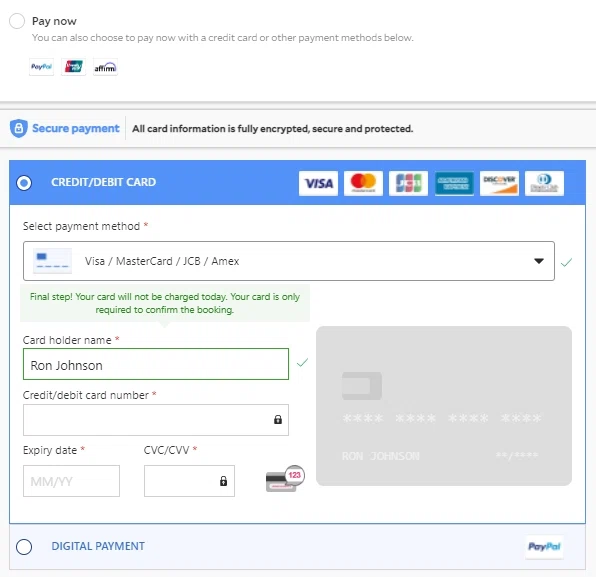
Task: Click the Discover card logo
Action: (499, 183)
